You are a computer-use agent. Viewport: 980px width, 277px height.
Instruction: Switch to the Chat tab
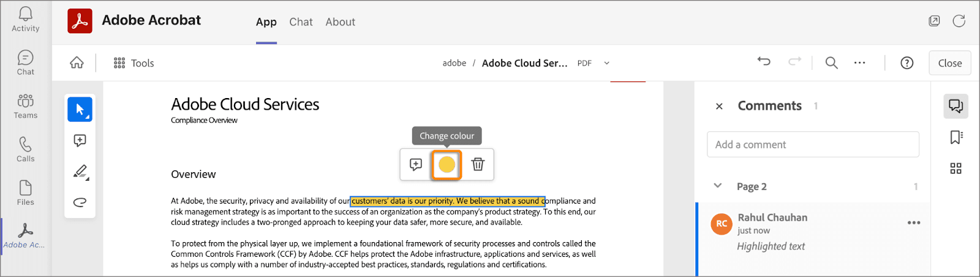coord(301,22)
